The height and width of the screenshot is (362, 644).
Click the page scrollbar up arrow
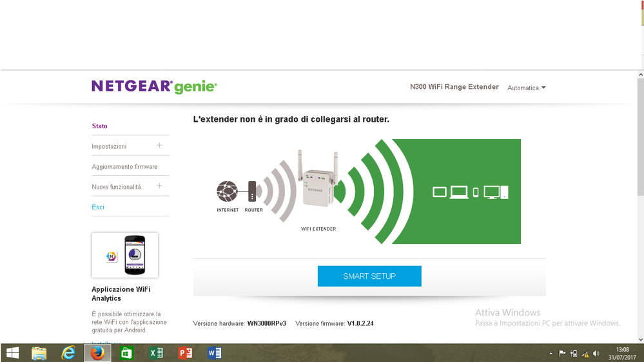coord(641,75)
